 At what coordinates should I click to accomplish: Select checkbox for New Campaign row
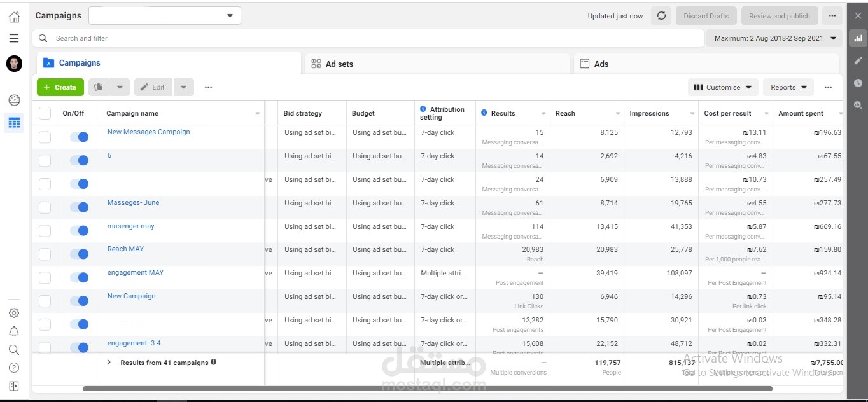tap(45, 301)
